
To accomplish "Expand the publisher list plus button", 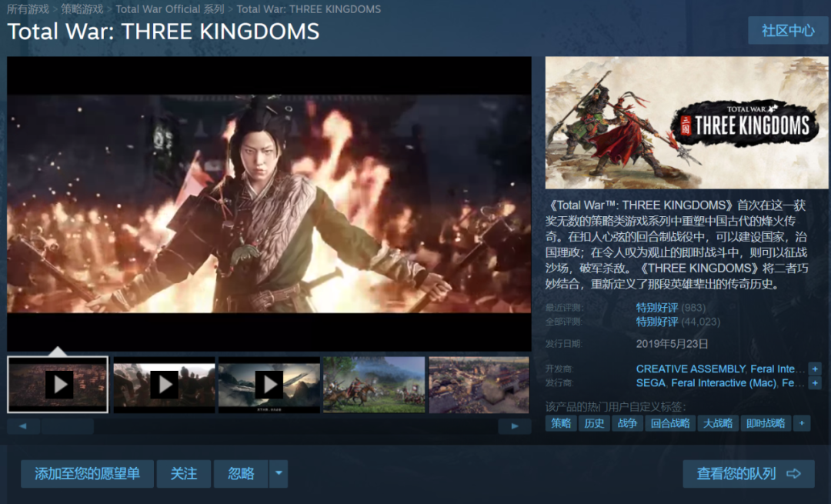I will point(815,382).
